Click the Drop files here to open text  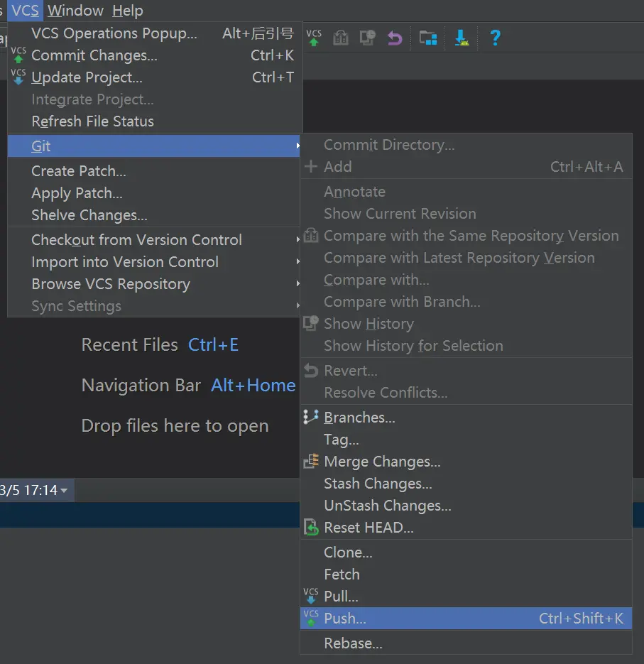(x=175, y=426)
